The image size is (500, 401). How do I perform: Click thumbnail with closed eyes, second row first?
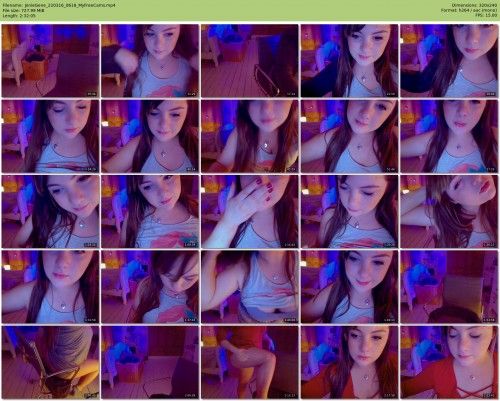click(x=50, y=136)
